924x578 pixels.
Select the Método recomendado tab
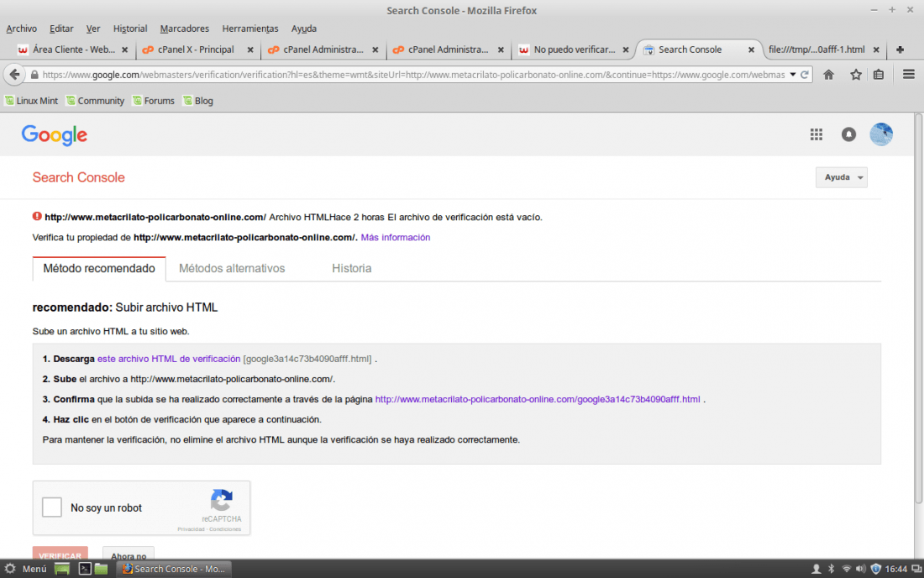click(x=99, y=269)
